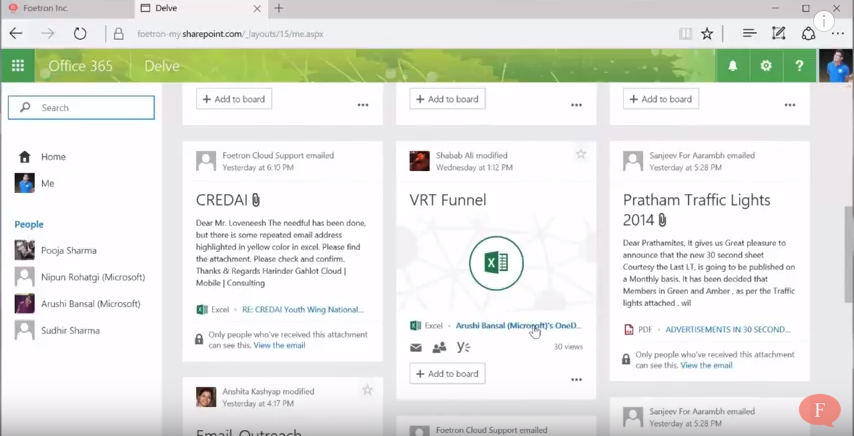Add to board above Pratham card

(x=661, y=99)
